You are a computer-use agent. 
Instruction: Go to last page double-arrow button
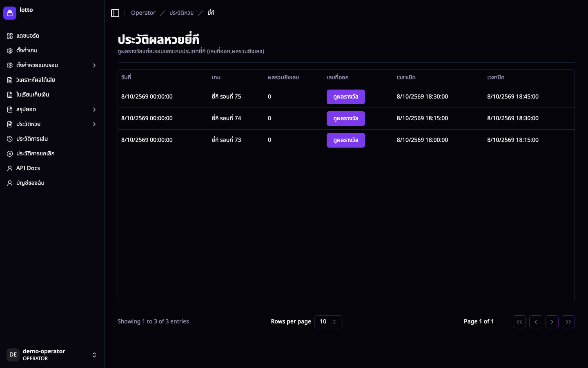click(x=568, y=322)
